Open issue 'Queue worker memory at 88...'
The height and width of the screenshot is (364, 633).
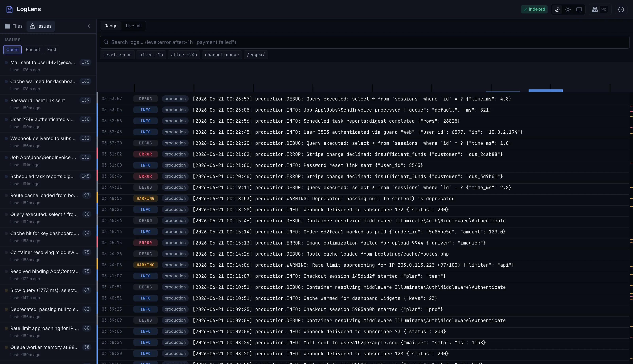click(48, 351)
